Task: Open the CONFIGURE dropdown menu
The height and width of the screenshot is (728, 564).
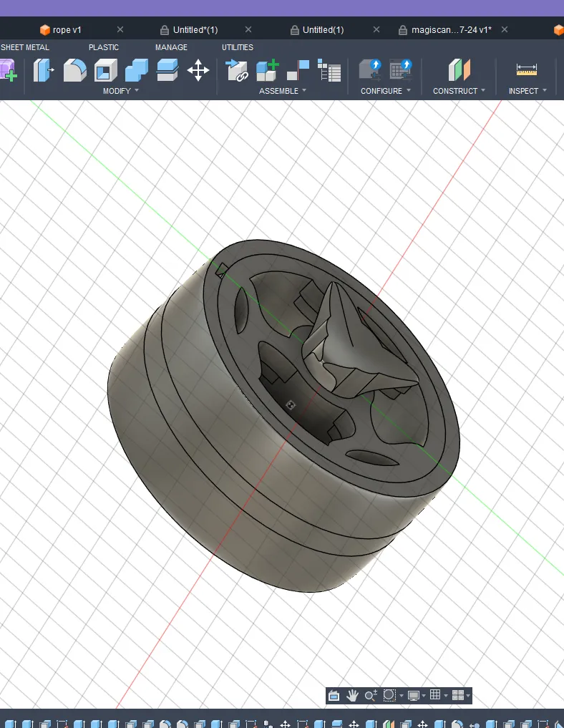Action: pyautogui.click(x=386, y=91)
